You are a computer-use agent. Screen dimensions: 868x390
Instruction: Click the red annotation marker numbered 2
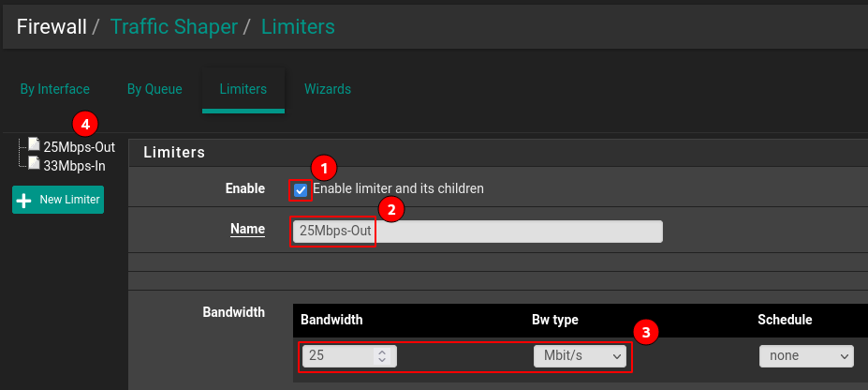390,208
